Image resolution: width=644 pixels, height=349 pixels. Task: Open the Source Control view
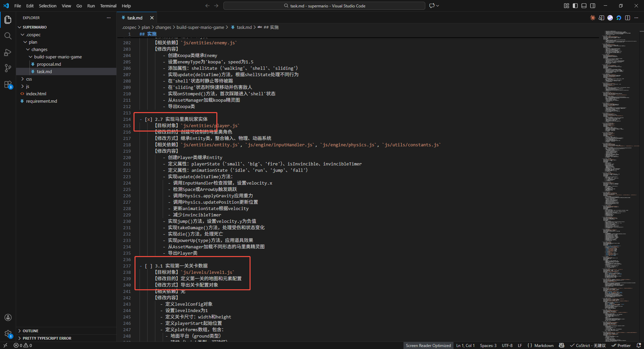8,68
